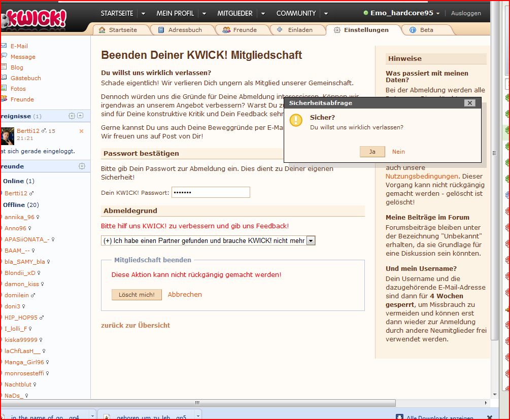Click the Löscht mich! button
Viewport: 510px width, 420px height.
click(x=137, y=295)
